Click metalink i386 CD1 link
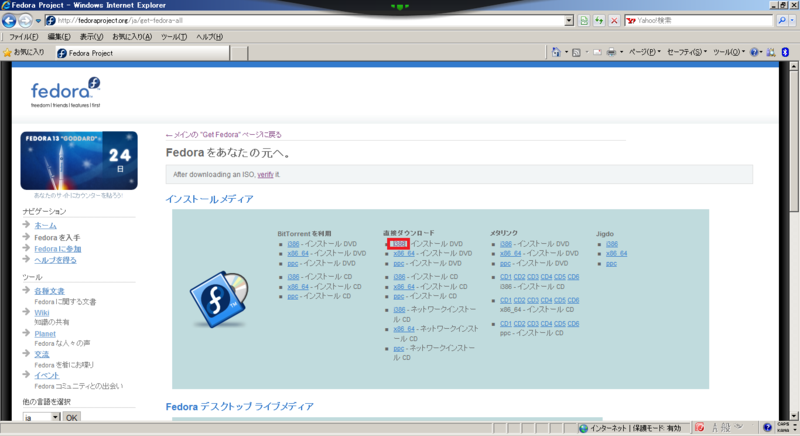Image resolution: width=800 pixels, height=436 pixels. coord(506,277)
